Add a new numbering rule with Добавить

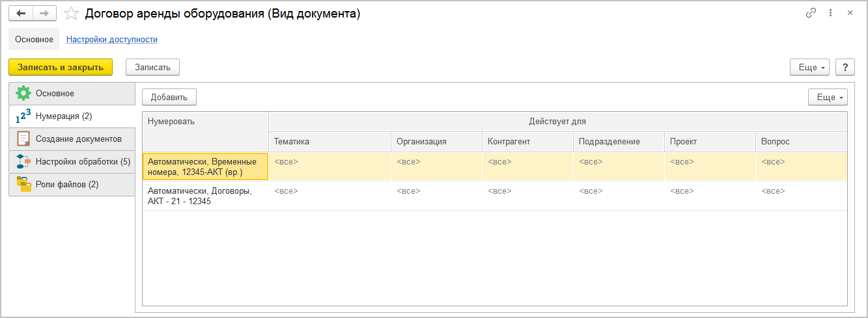[169, 97]
